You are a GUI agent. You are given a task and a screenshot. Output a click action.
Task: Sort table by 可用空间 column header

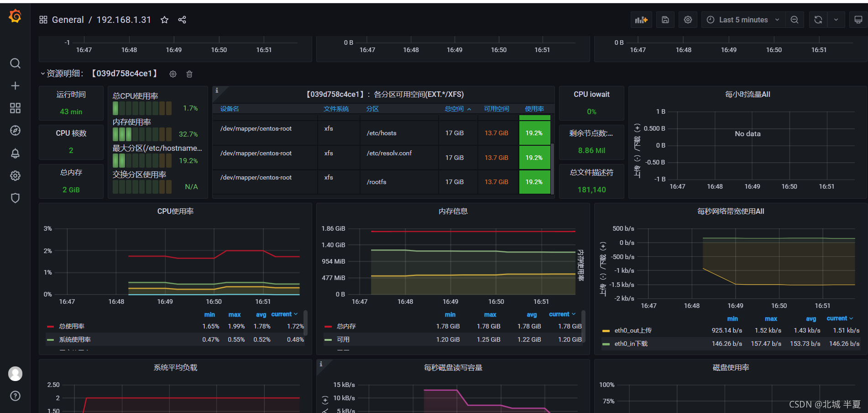(497, 109)
